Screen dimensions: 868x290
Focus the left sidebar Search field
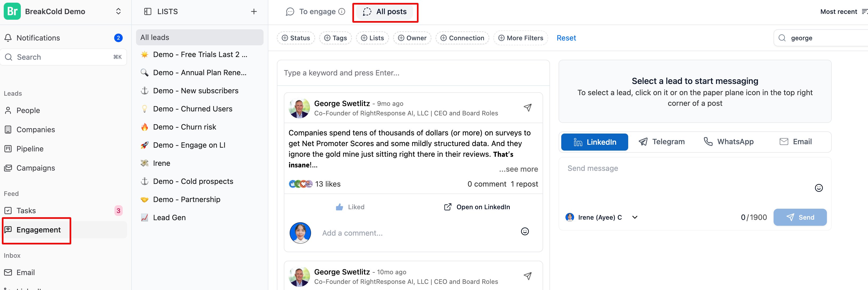click(64, 57)
